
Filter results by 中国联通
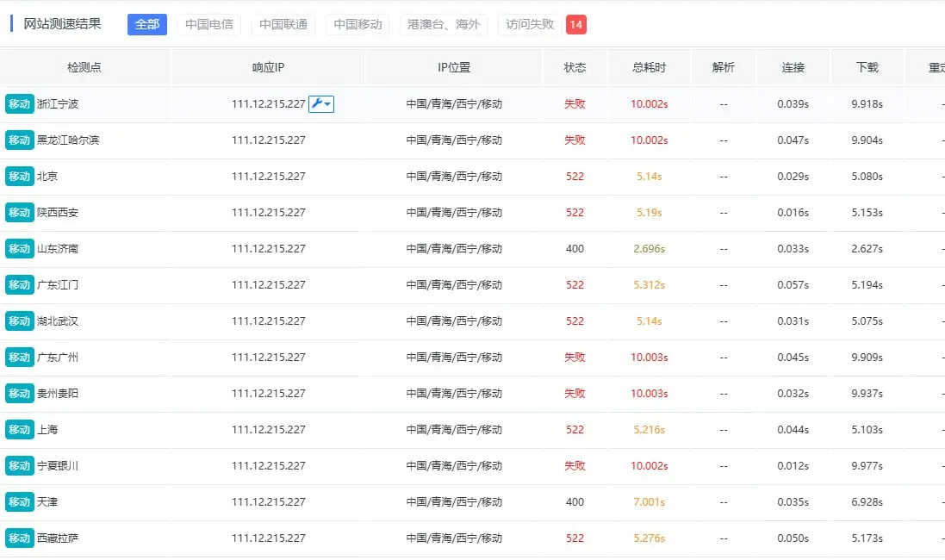(283, 24)
